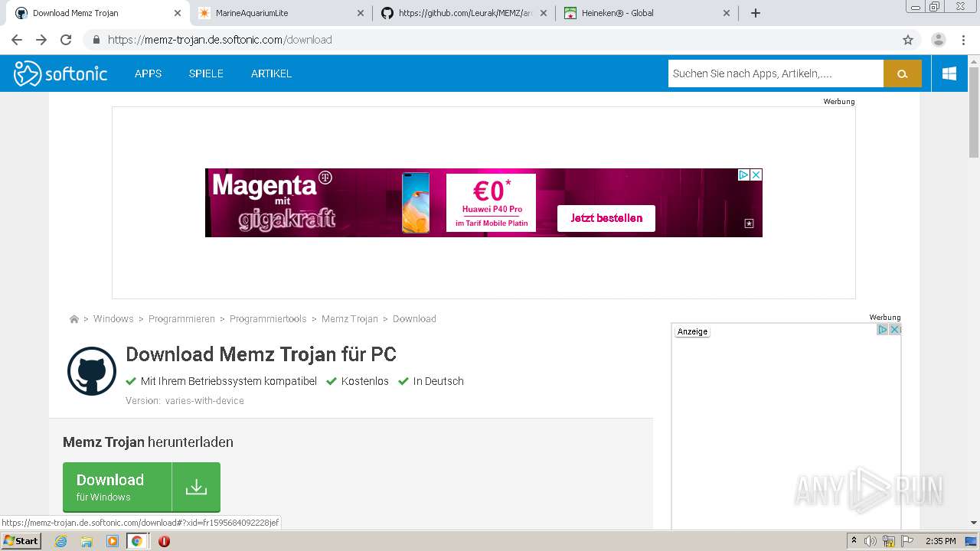Click the 'Kostenlos' label
The width and height of the screenshot is (980, 551).
coord(365,381)
